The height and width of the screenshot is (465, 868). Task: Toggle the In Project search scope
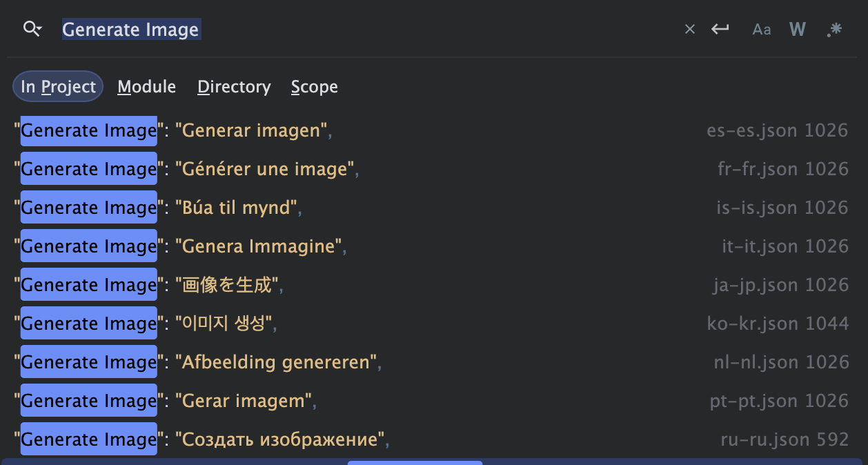[x=58, y=86]
